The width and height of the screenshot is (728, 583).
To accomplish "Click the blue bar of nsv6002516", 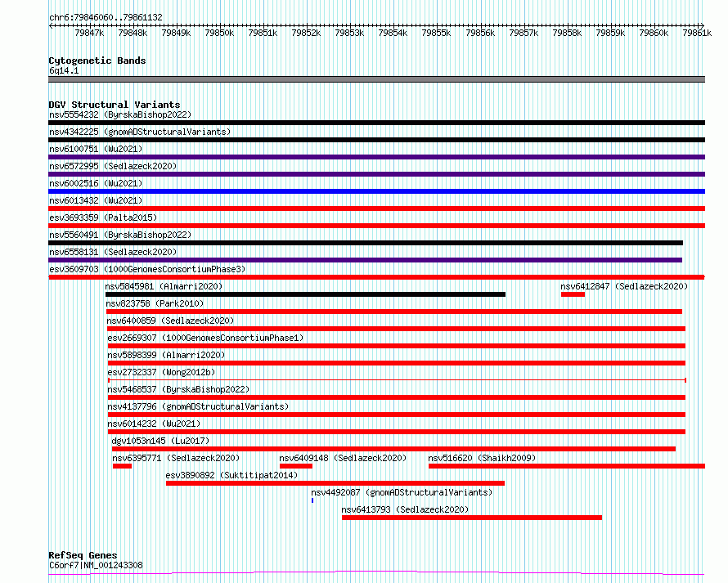I will point(376,191).
